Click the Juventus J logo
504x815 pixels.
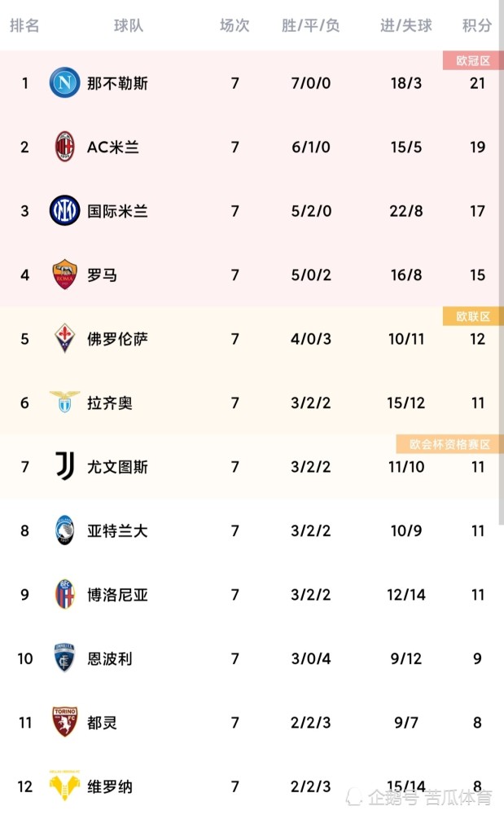pyautogui.click(x=65, y=465)
